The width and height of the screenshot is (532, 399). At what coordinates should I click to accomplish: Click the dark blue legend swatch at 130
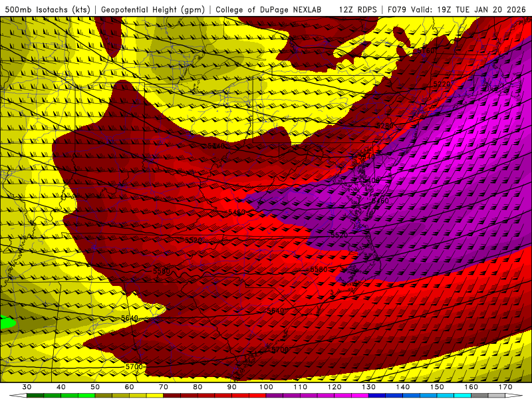point(377,396)
